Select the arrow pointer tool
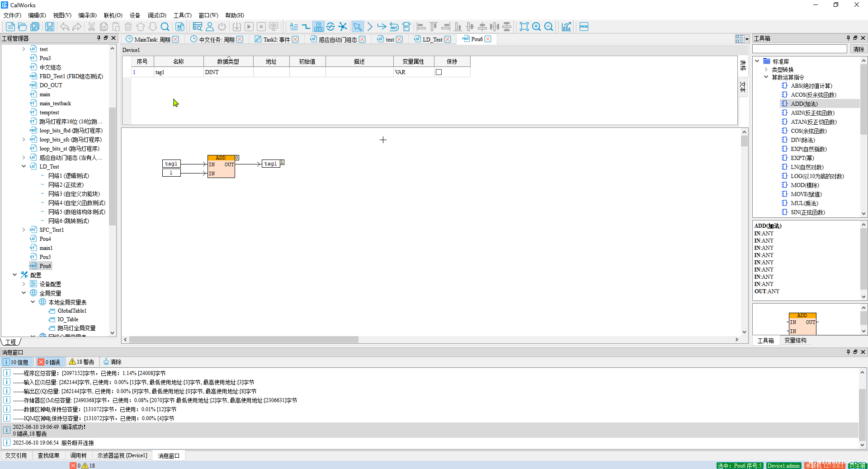868x469 pixels. tap(357, 27)
